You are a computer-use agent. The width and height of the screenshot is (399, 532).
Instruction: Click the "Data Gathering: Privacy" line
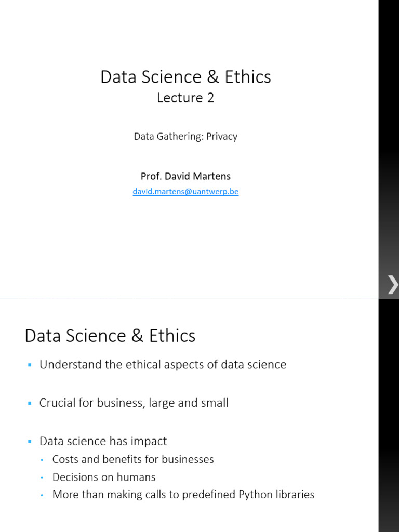tap(185, 136)
